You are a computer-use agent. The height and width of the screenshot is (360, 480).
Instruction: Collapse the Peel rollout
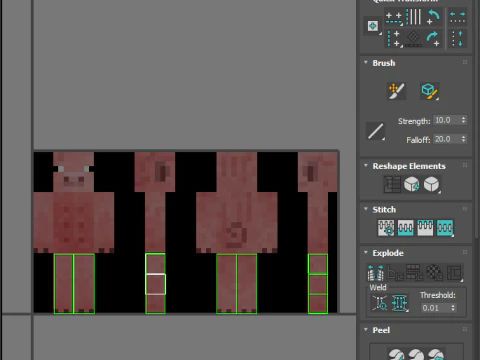click(x=366, y=330)
